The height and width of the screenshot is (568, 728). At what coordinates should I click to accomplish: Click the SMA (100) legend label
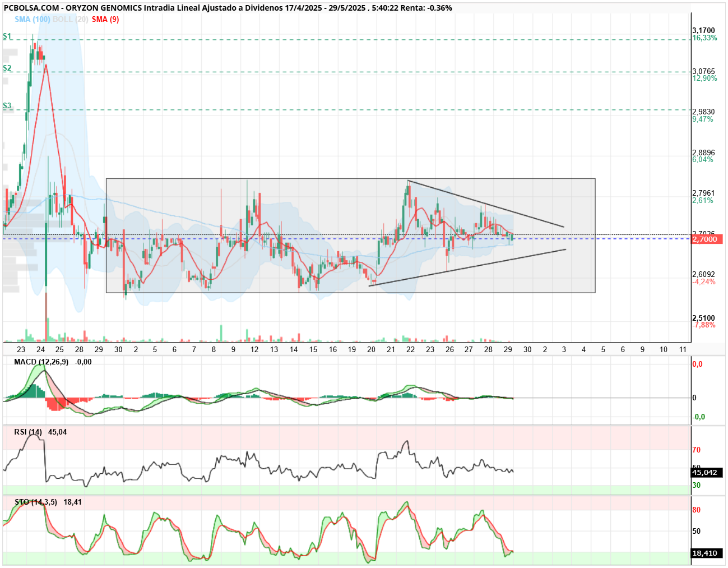point(33,19)
